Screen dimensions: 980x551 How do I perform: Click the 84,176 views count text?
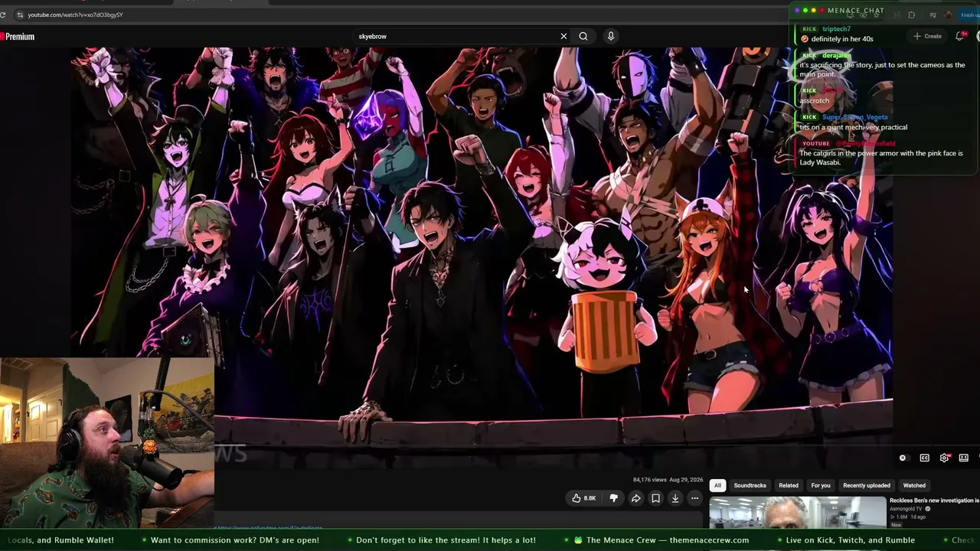648,480
